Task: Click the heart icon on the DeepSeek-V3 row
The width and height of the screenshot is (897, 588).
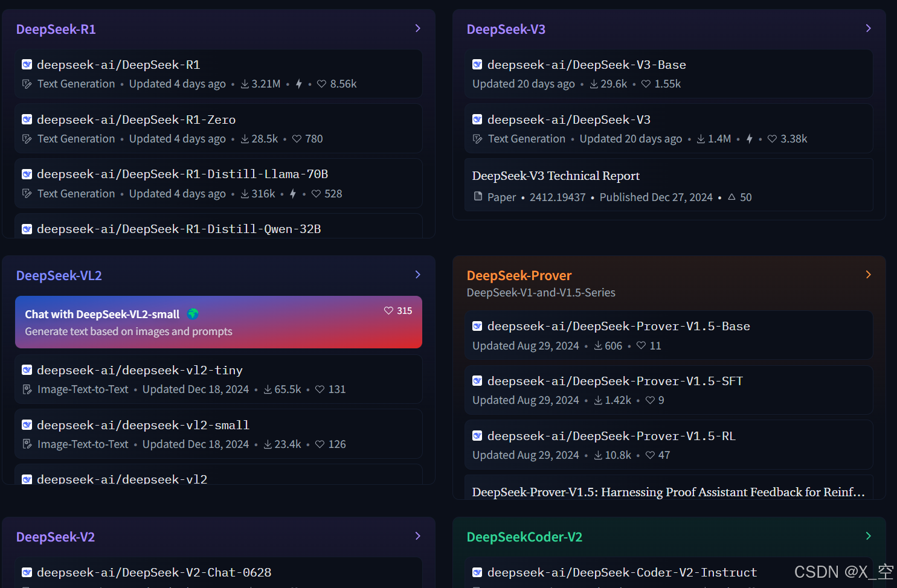Action: point(772,139)
